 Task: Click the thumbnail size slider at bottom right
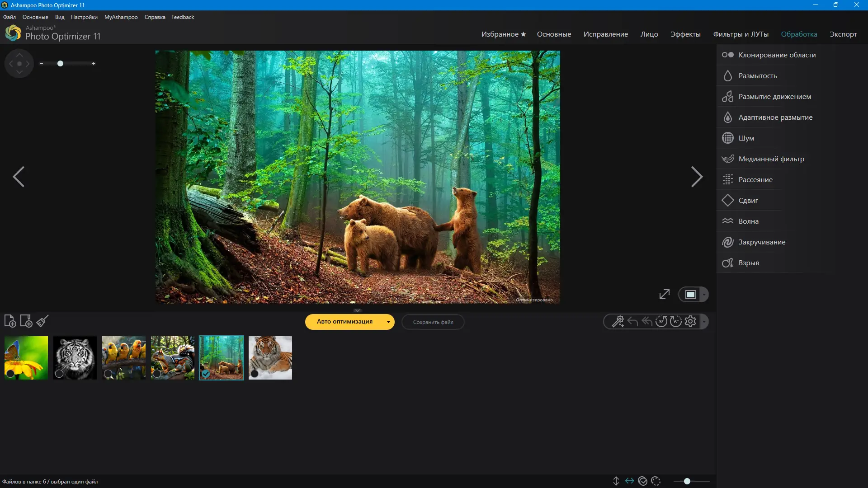point(687,481)
